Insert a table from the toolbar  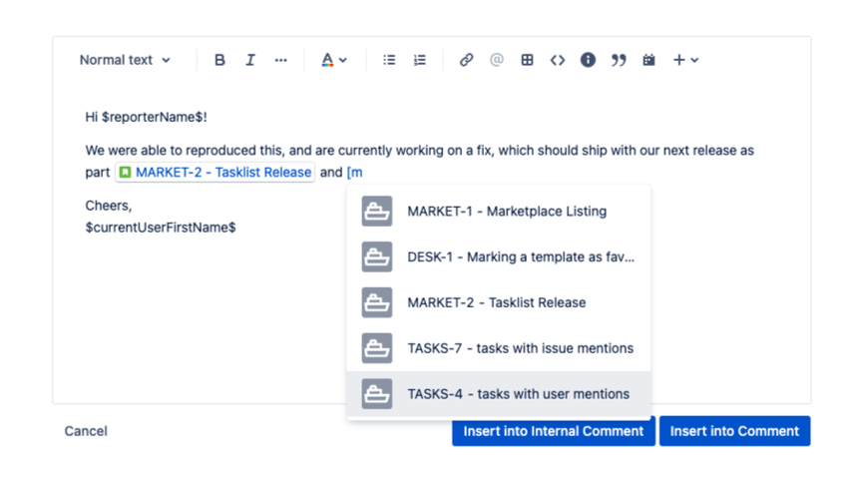[x=527, y=60]
